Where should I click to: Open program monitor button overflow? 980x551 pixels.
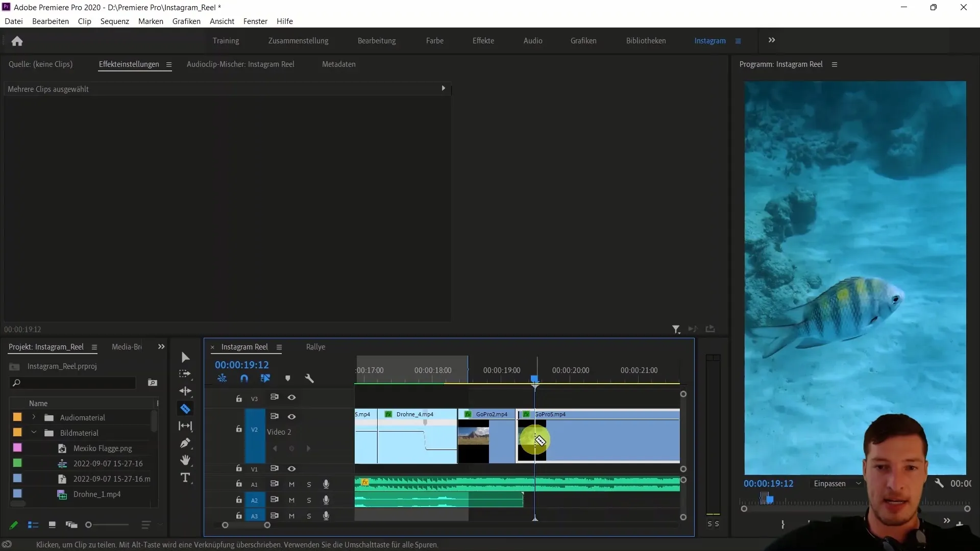(947, 520)
